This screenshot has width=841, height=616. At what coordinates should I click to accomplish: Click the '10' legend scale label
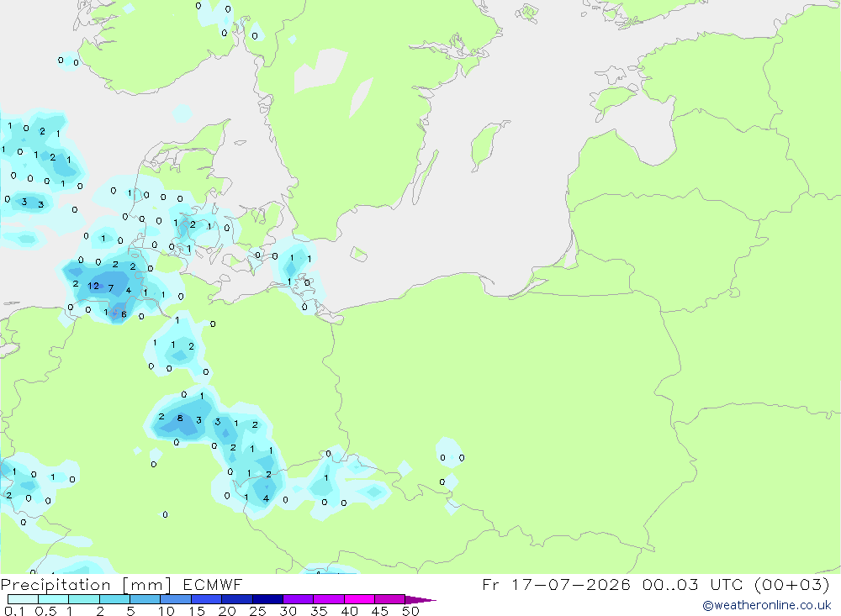tap(167, 611)
